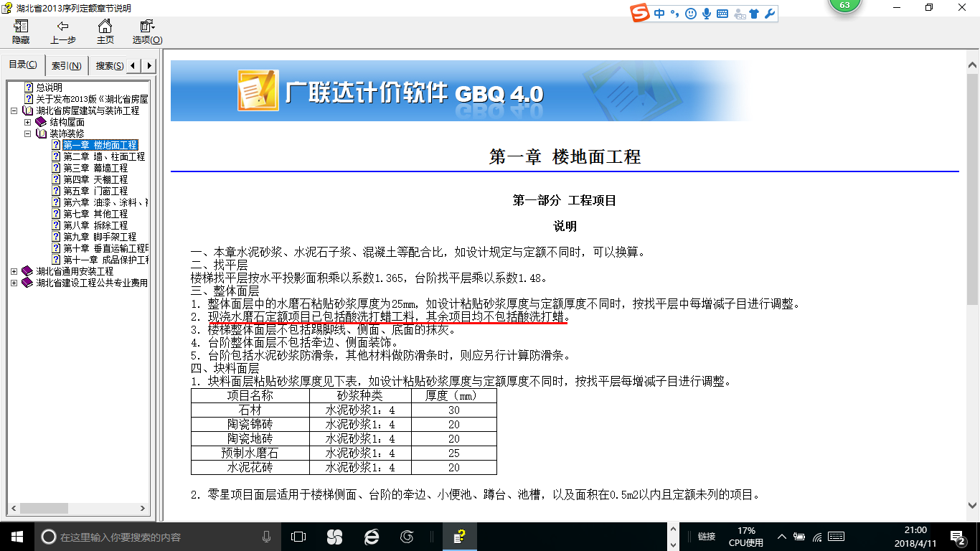Select 第六章 油漆、涂料 in the tree

[x=105, y=202]
